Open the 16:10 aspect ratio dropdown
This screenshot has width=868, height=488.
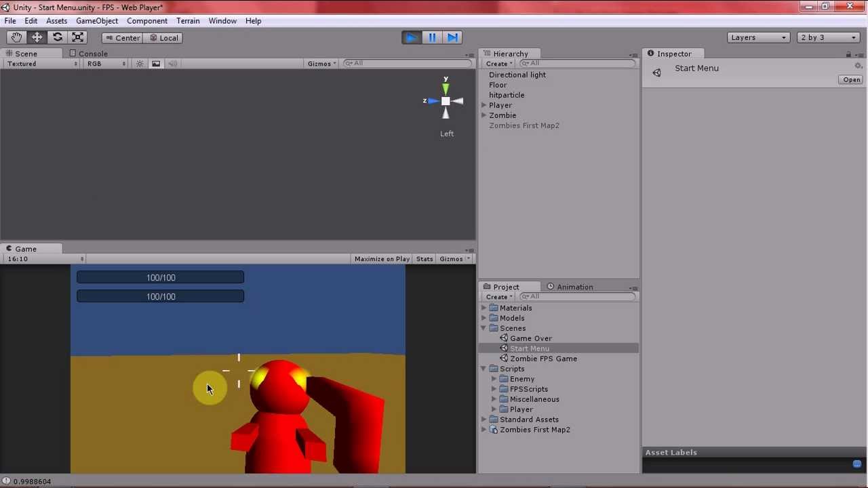[x=45, y=259]
